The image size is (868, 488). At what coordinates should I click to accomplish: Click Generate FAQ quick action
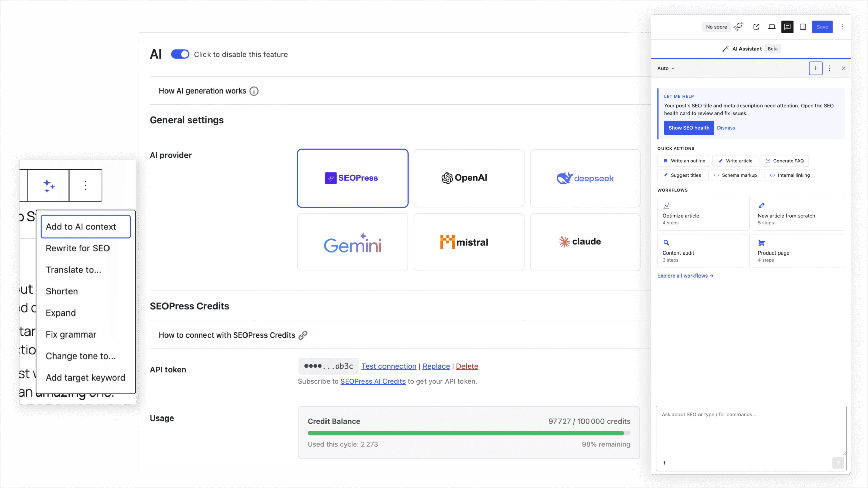(784, 161)
